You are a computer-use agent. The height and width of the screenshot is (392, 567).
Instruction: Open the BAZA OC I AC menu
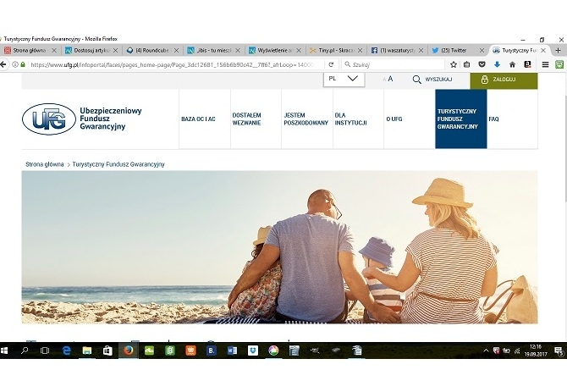click(198, 119)
